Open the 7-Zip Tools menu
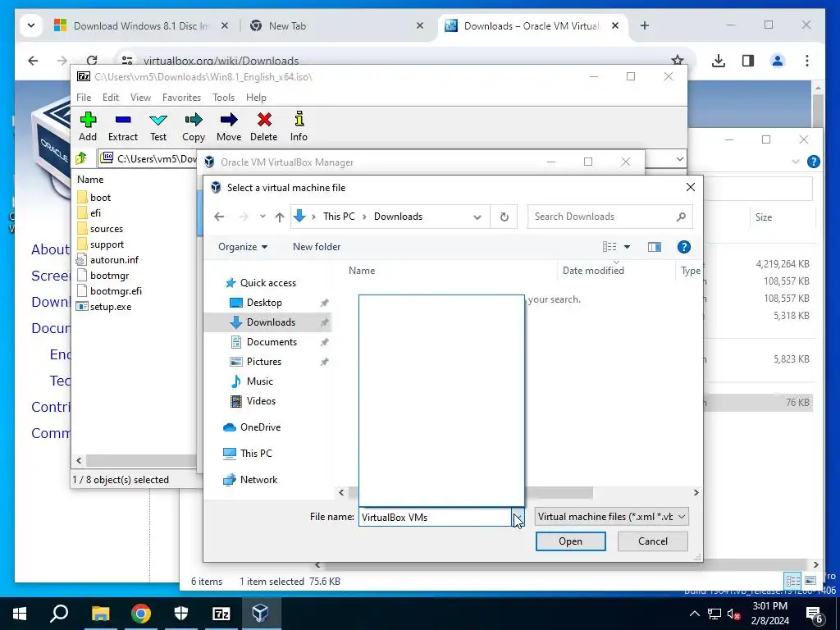The width and height of the screenshot is (840, 630). point(223,98)
